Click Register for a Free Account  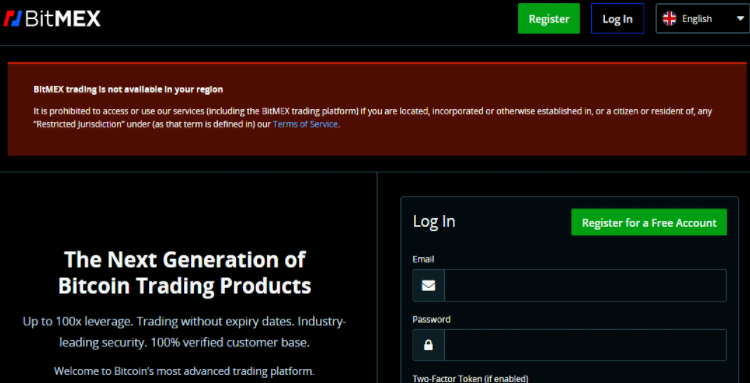[649, 222]
